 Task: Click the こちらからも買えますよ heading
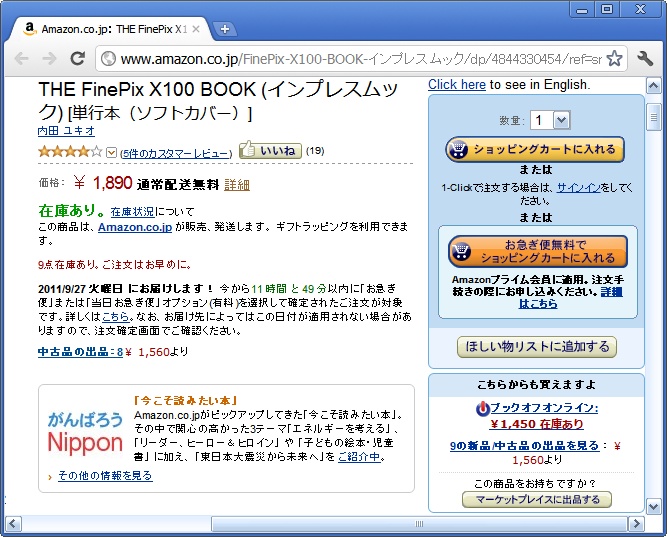(x=537, y=385)
